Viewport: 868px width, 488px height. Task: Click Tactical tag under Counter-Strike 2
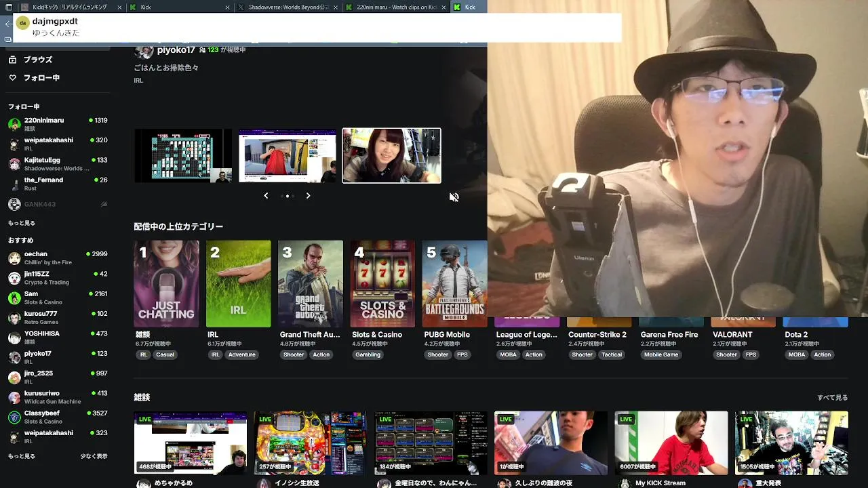(612, 354)
